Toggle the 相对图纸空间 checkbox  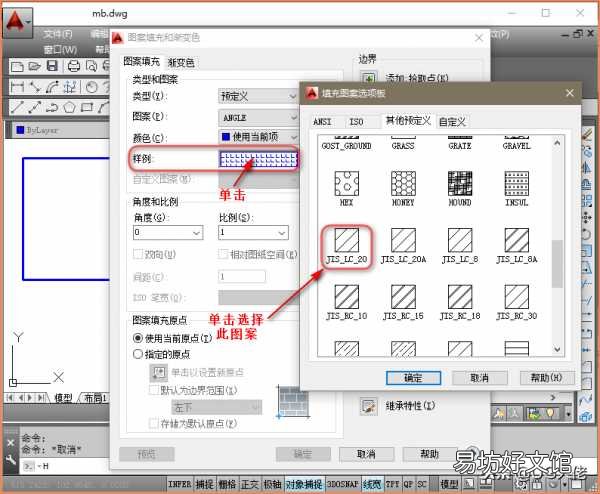tap(223, 254)
